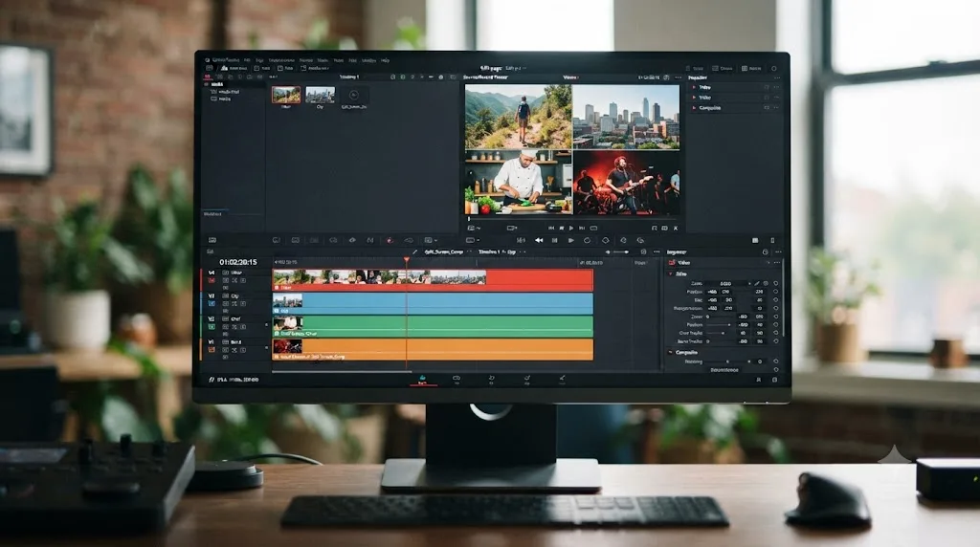
Task: Click the viewer's previous-frame skip button
Action: [x=551, y=229]
